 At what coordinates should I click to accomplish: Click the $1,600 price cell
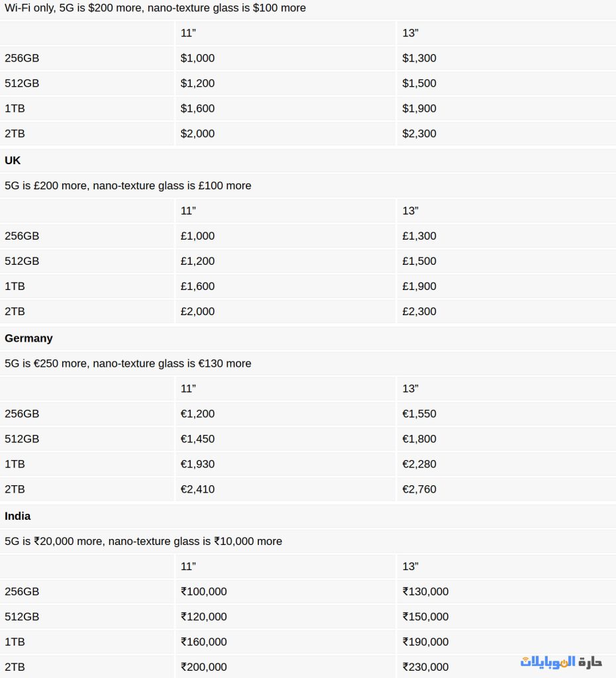[197, 109]
